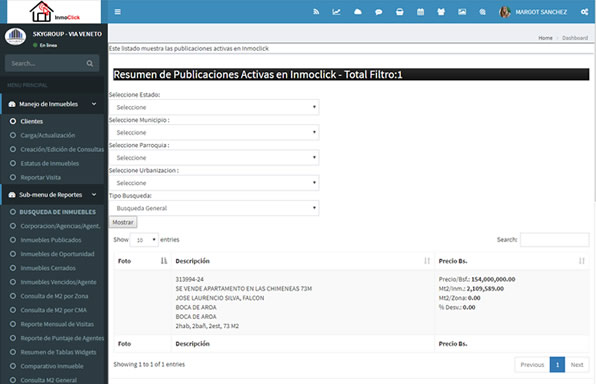
Task: Open Consulta de M2 por CMA
Action: click(53, 310)
